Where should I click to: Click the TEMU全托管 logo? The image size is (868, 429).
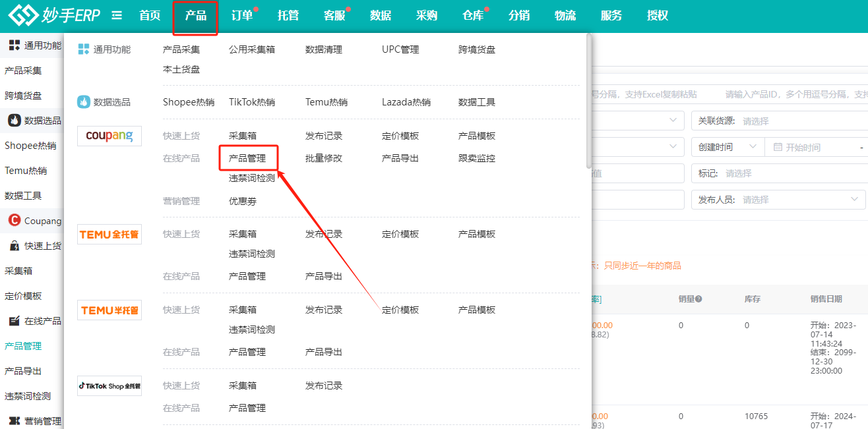pos(109,234)
